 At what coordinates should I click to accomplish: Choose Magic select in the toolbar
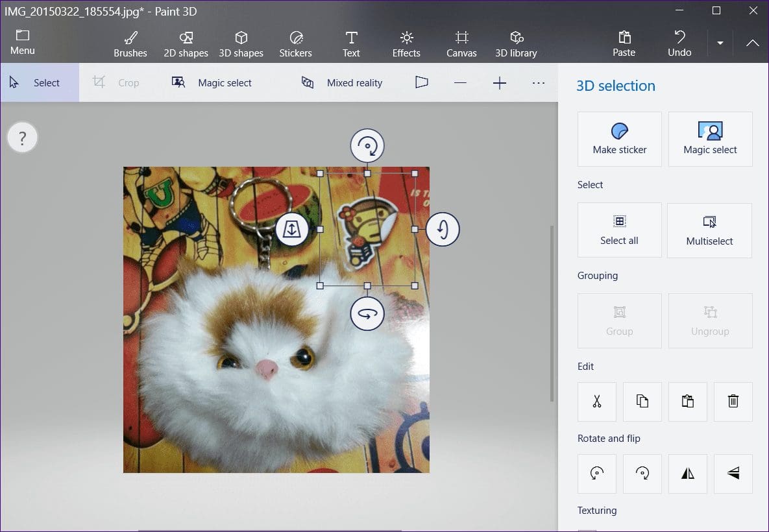pyautogui.click(x=212, y=83)
